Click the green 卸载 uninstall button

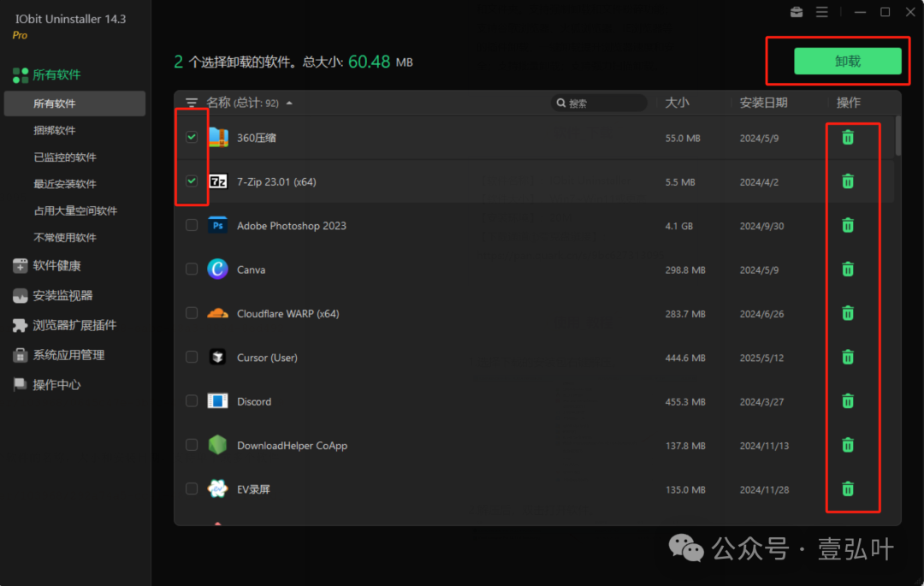pos(847,62)
